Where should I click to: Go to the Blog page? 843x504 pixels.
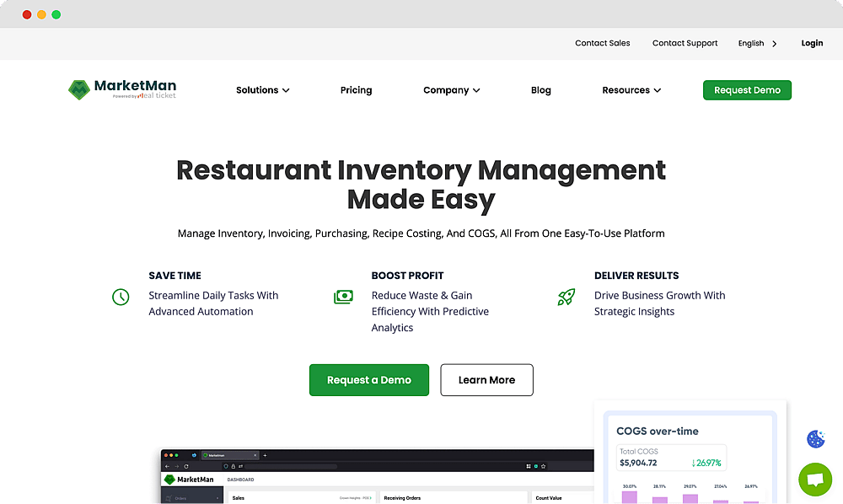(x=541, y=90)
